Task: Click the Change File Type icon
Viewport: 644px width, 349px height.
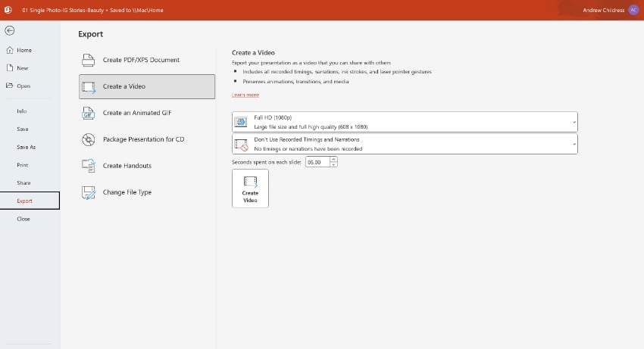Action: pos(89,192)
